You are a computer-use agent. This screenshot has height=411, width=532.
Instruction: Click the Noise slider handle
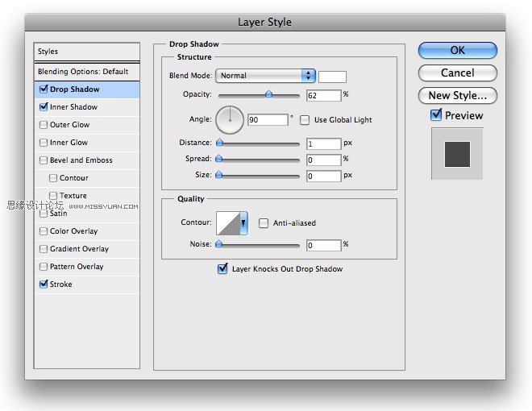[x=219, y=244]
